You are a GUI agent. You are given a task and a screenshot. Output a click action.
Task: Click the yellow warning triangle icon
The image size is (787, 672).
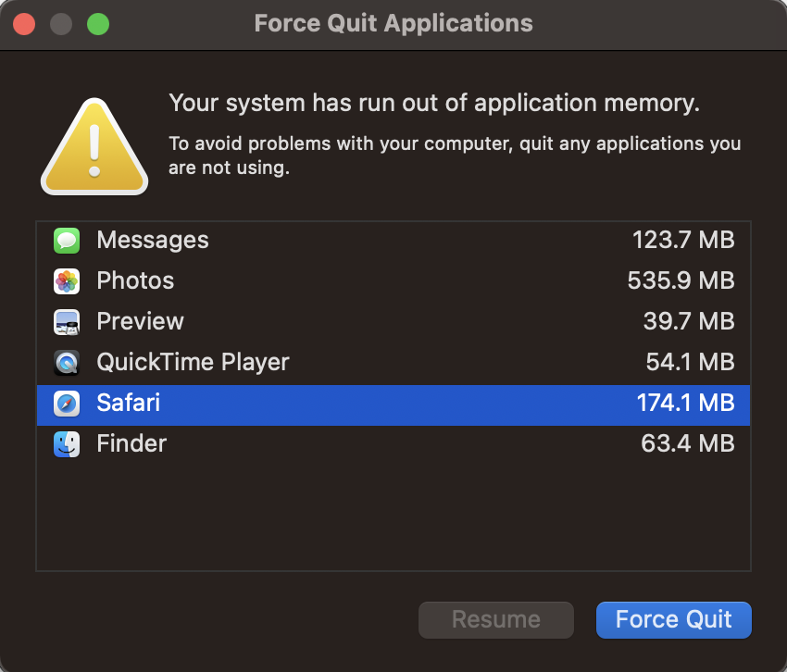(94, 146)
